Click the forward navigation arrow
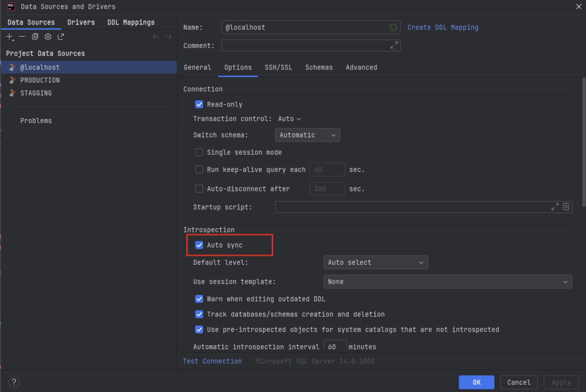The width and height of the screenshot is (586, 392). 168,37
